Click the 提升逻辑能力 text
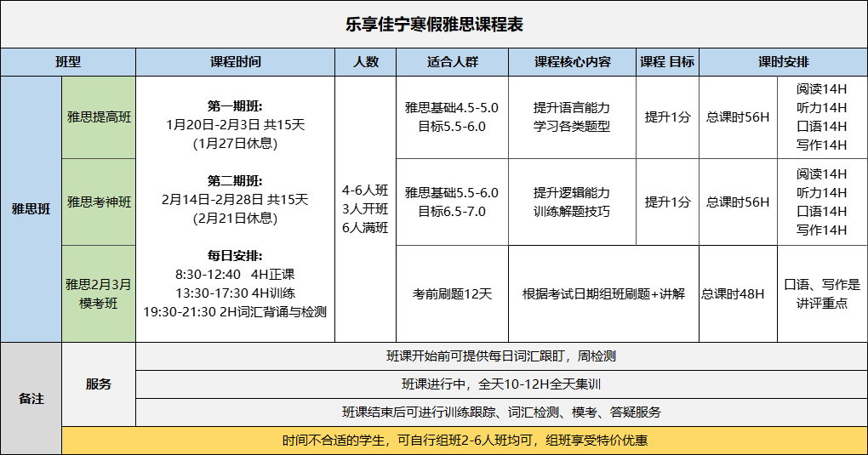 click(x=572, y=193)
